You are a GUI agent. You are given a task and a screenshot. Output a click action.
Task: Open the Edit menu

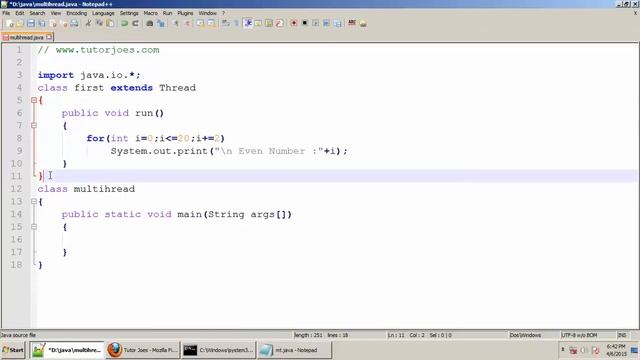coord(20,13)
